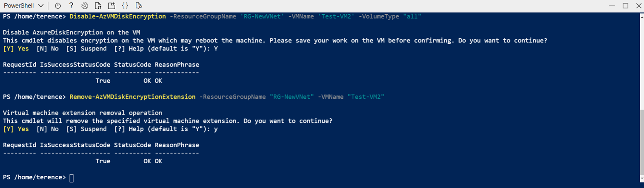Click the terminal cursor at the last prompt
Screen dimensions: 644x188
tap(71, 178)
